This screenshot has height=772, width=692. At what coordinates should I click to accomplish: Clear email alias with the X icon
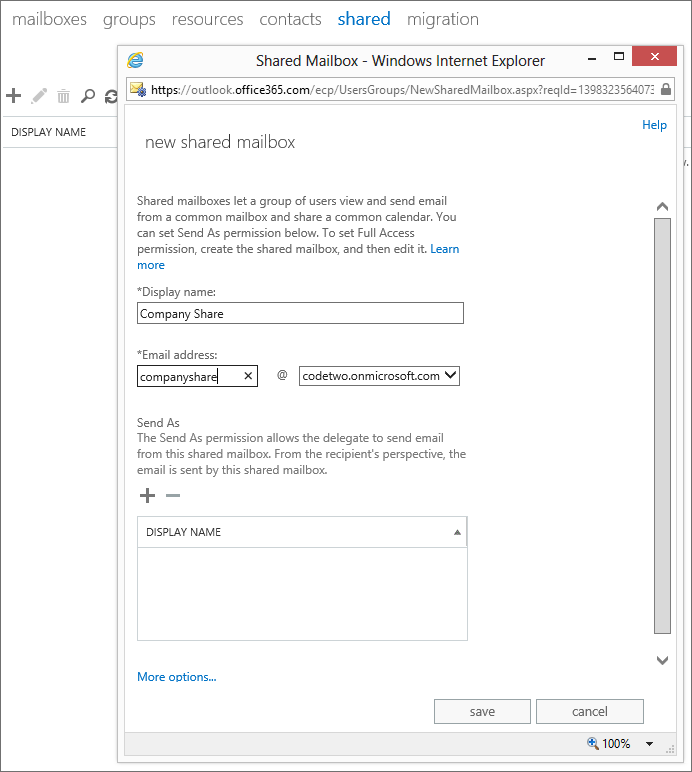pos(248,376)
